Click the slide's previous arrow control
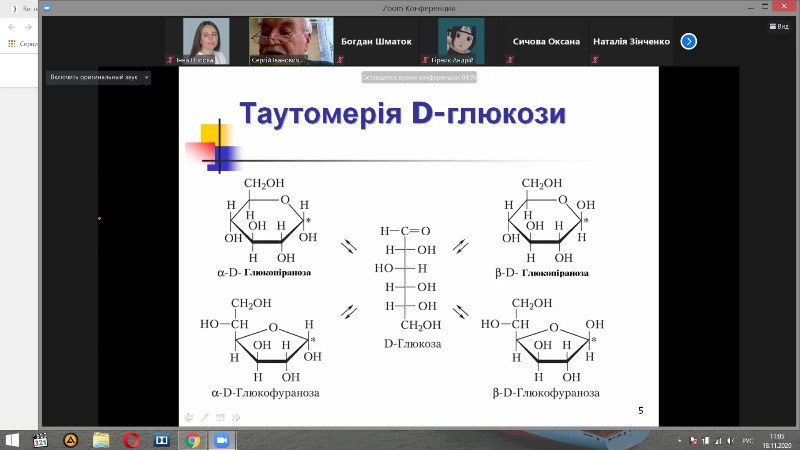 tap(189, 417)
